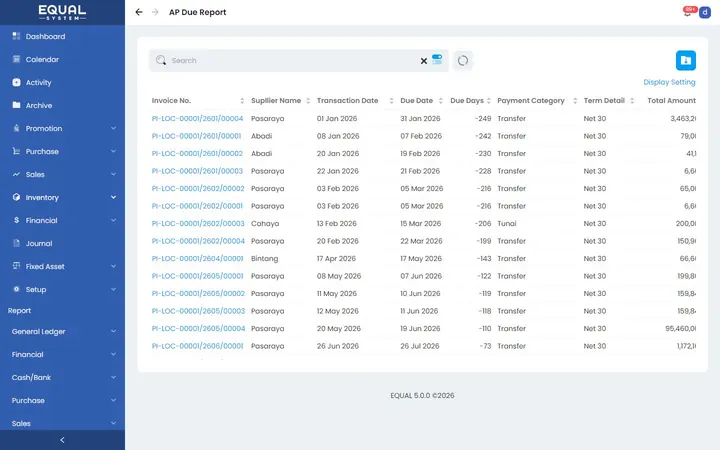
Task: Select transaction date 17 Apr 2026
Action: (x=336, y=259)
